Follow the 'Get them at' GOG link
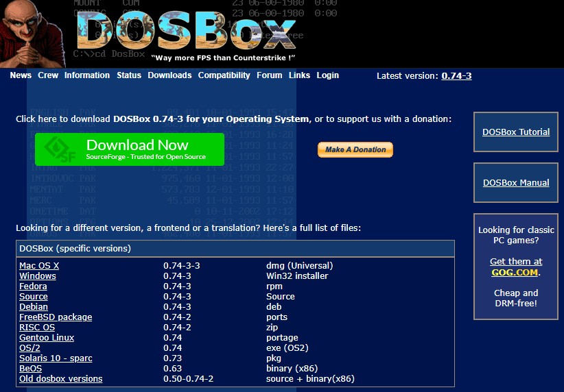This screenshot has height=392, width=564. point(516,262)
